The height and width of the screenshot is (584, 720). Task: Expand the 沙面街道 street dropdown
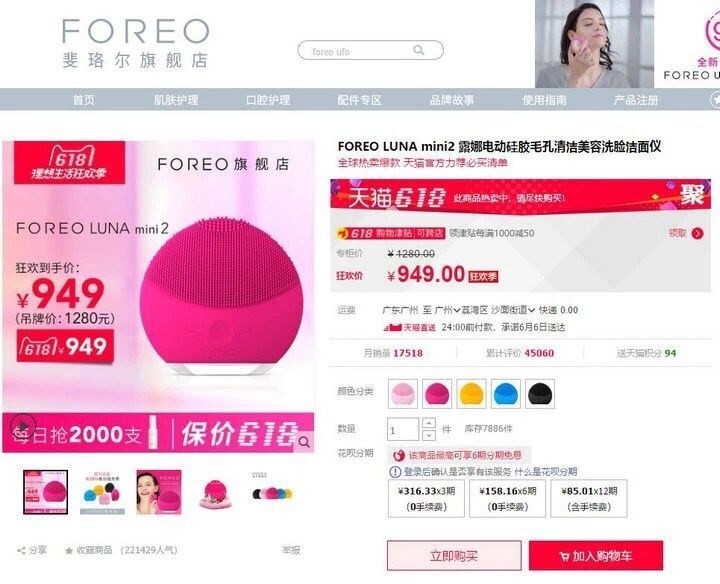point(512,310)
